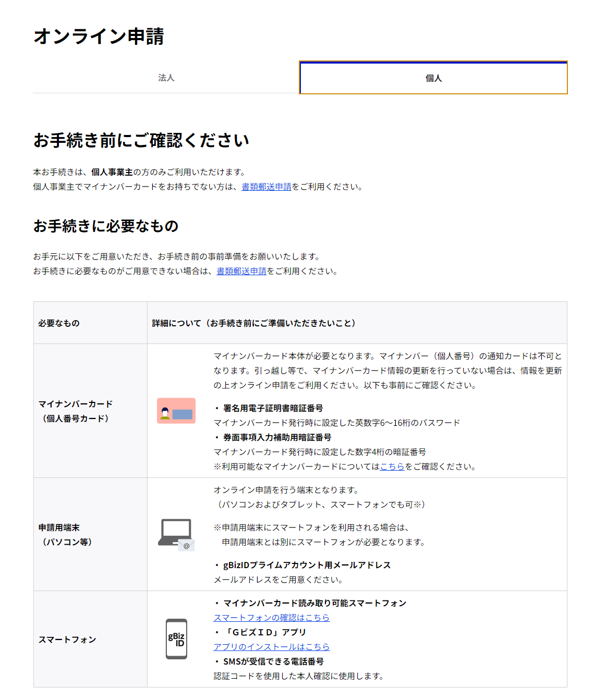Click the laptop with email icon
This screenshot has height=700, width=606.
(x=176, y=534)
